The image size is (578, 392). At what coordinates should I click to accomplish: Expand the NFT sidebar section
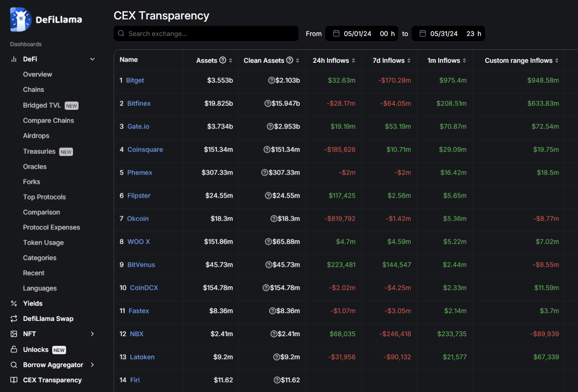coord(92,334)
